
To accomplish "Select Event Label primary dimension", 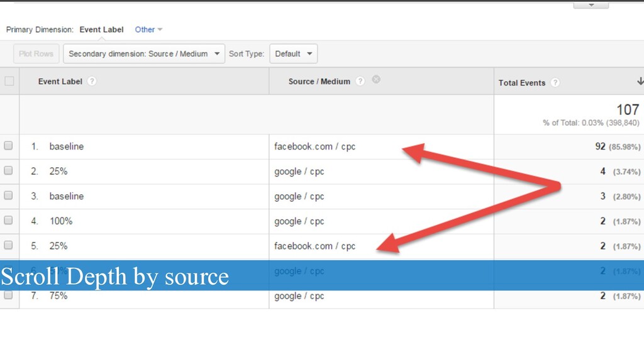I will [x=101, y=30].
